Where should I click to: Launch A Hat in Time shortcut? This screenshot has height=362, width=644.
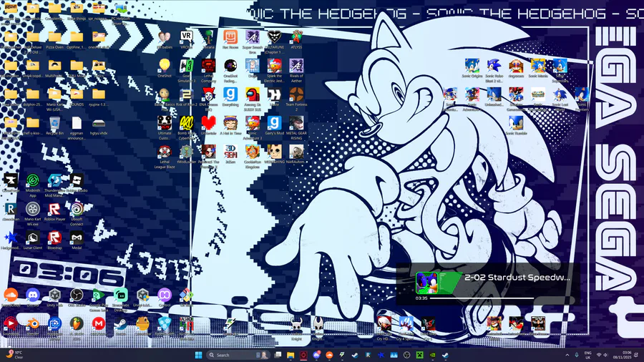230,125
